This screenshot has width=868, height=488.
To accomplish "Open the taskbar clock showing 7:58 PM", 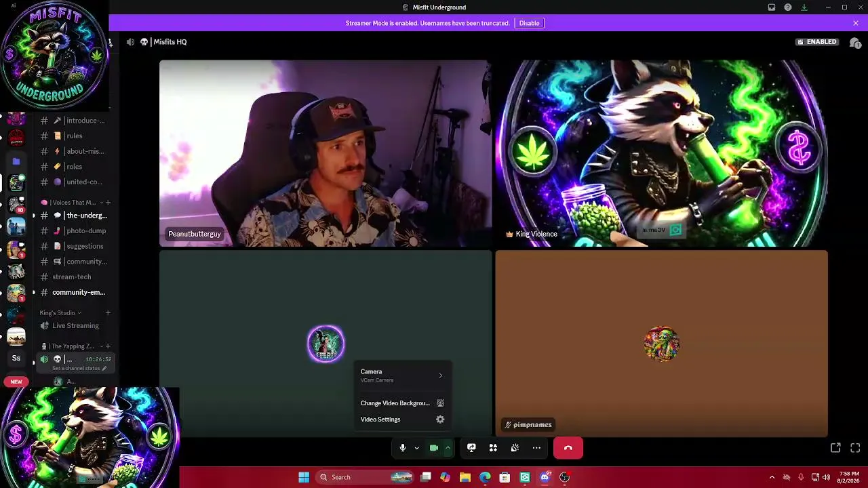I will coord(849,477).
